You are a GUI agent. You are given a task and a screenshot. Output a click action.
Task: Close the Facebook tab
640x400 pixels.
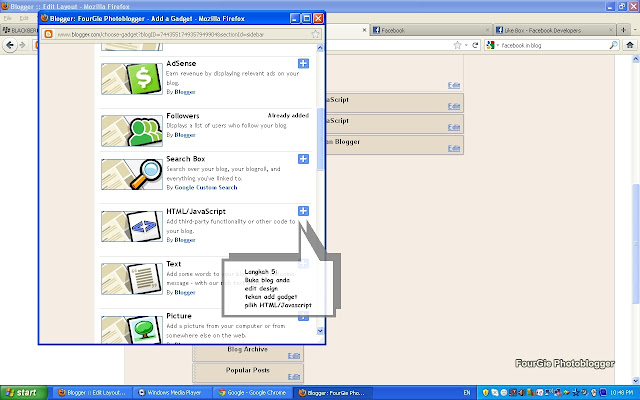(487, 30)
